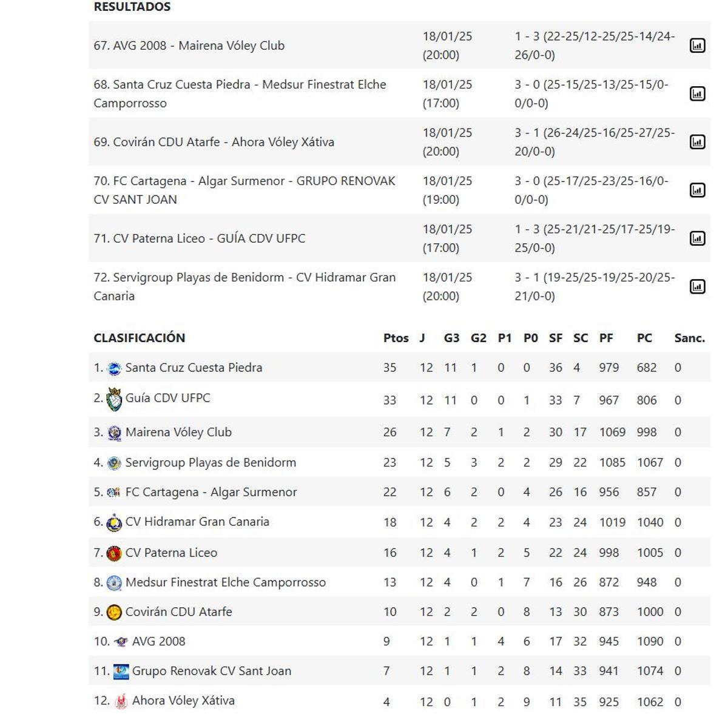This screenshot has width=728, height=714.
Task: Click the PF column header
Action: [606, 338]
